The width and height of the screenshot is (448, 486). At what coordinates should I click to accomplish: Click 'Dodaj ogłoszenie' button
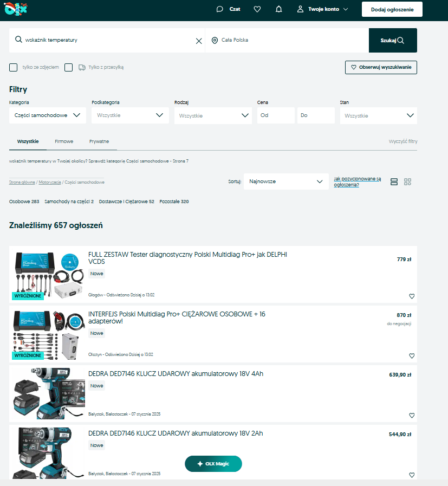coord(392,9)
